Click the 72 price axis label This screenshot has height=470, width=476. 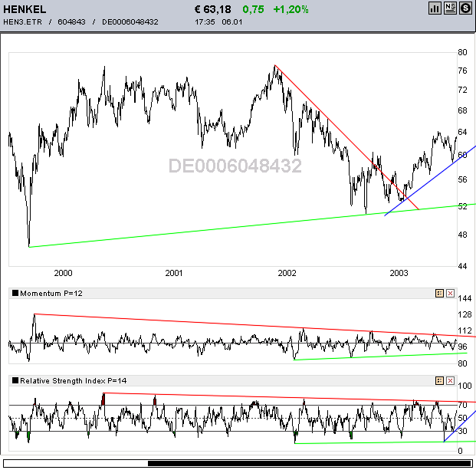click(x=462, y=90)
